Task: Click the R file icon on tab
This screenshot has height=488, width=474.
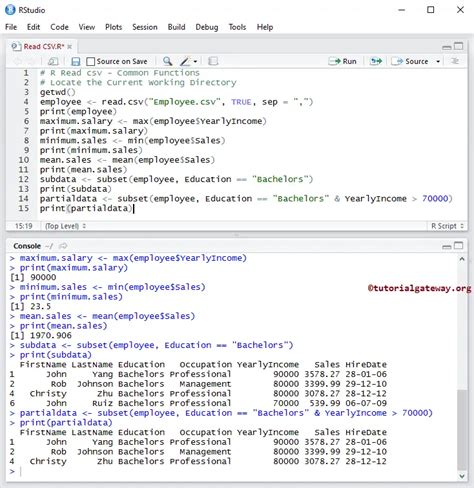Action: [x=16, y=46]
